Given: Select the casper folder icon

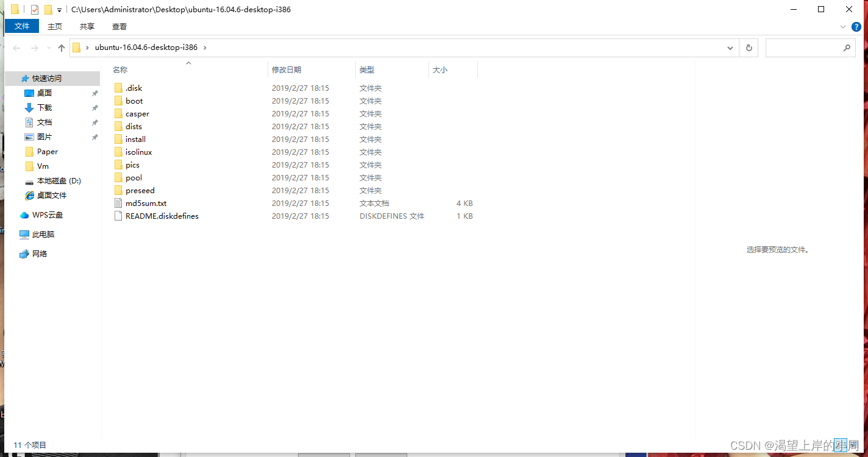Looking at the screenshot, I should pos(118,113).
